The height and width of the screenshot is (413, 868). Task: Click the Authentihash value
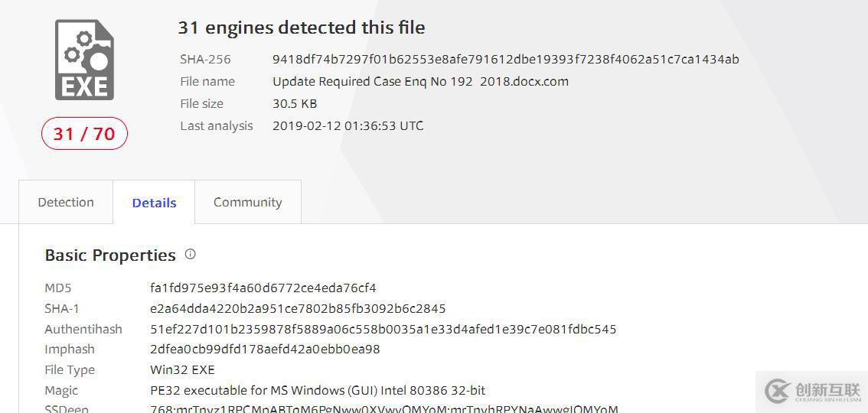point(383,330)
